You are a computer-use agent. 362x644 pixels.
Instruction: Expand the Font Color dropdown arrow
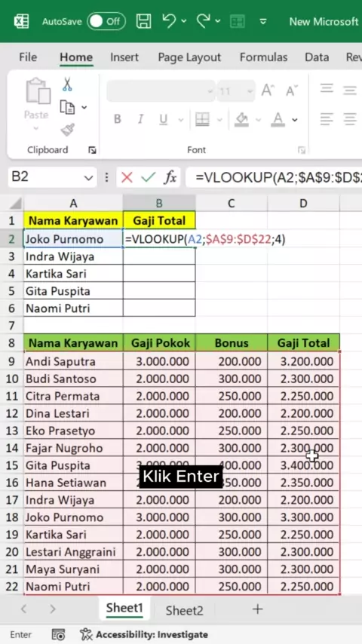pos(295,120)
